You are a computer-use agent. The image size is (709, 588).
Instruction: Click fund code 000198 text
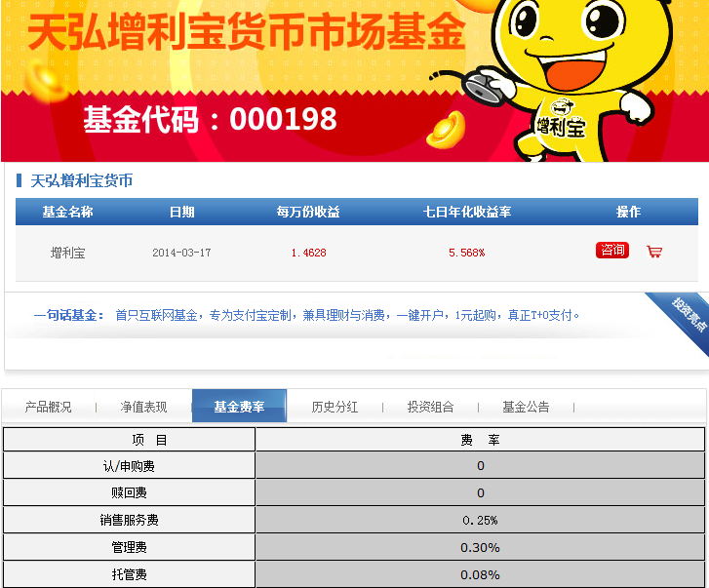click(x=210, y=119)
